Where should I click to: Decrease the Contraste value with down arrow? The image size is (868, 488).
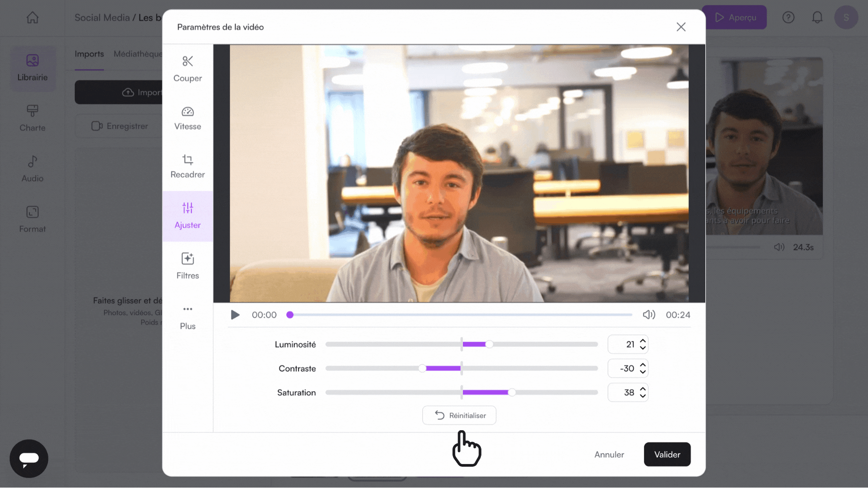click(x=643, y=372)
